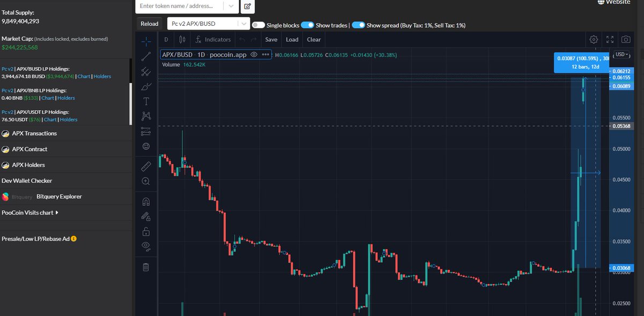This screenshot has height=316, width=644.
Task: Open chart settings gear
Action: (594, 39)
